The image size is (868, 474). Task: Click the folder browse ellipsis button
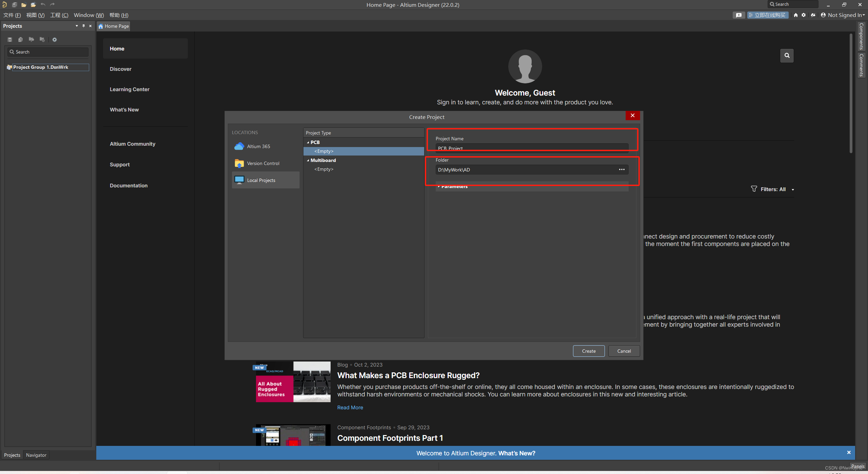[622, 170]
